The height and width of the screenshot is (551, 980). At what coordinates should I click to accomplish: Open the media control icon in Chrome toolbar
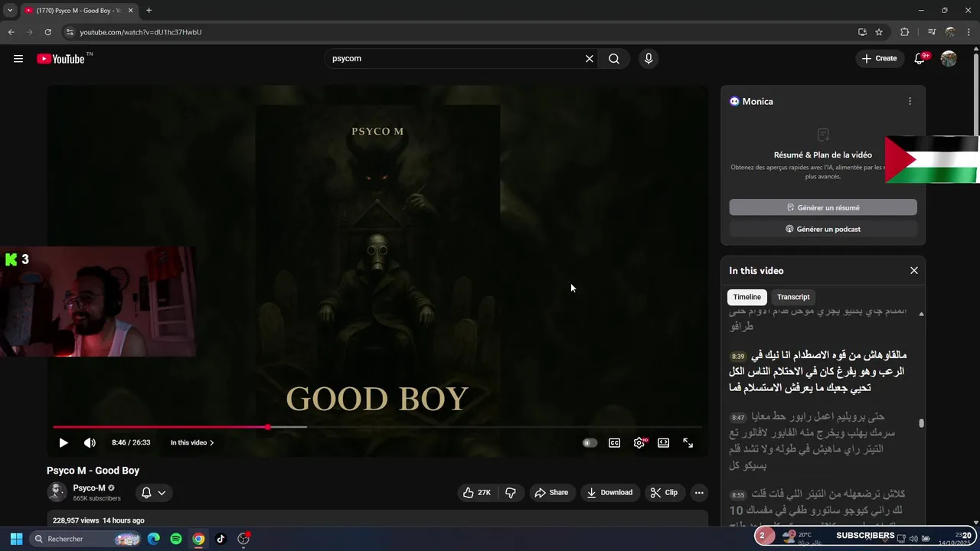931,32
